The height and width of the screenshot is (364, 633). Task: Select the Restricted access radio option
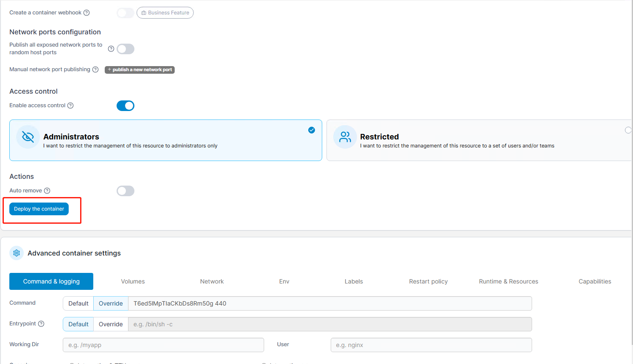(x=628, y=130)
